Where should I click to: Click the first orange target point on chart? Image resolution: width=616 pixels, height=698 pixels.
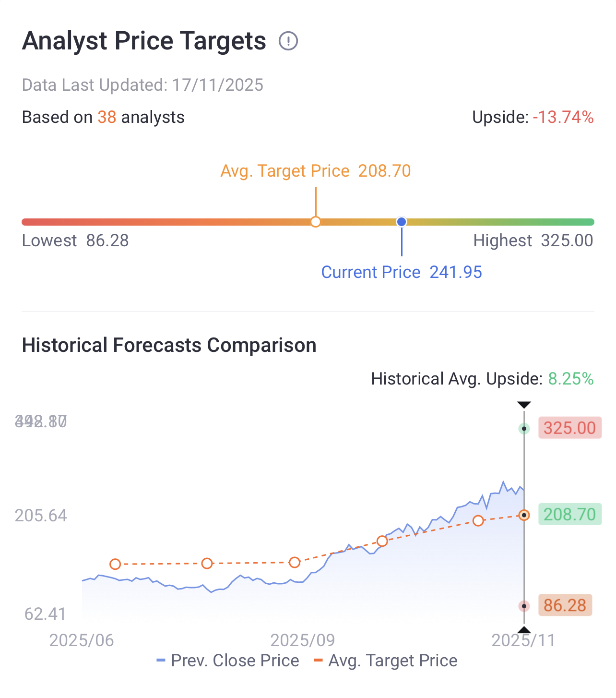click(115, 564)
